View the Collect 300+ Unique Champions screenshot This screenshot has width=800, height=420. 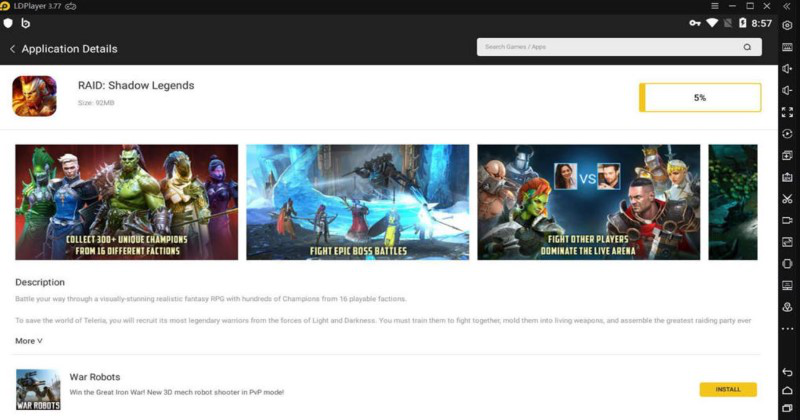126,202
